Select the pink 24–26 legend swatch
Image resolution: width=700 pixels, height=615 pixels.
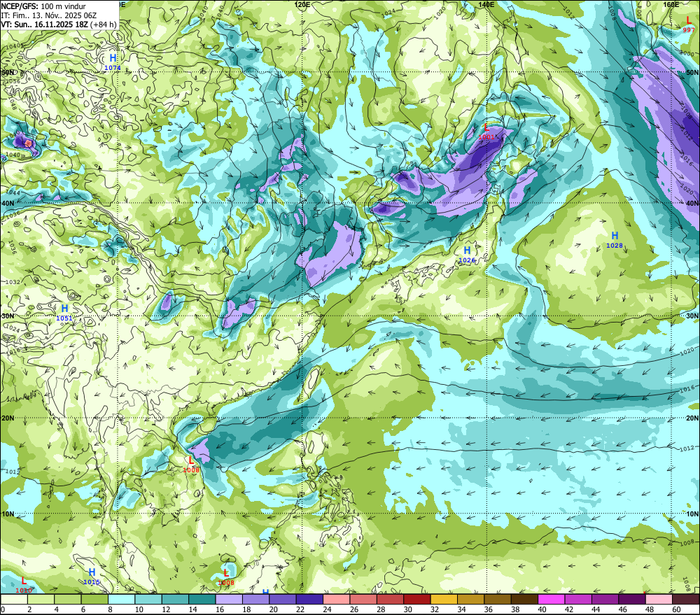coord(337,600)
